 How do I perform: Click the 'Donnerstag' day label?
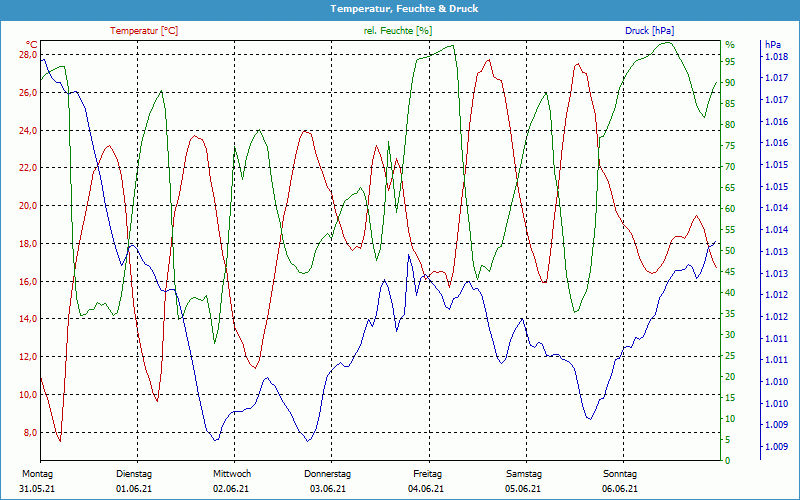328,473
